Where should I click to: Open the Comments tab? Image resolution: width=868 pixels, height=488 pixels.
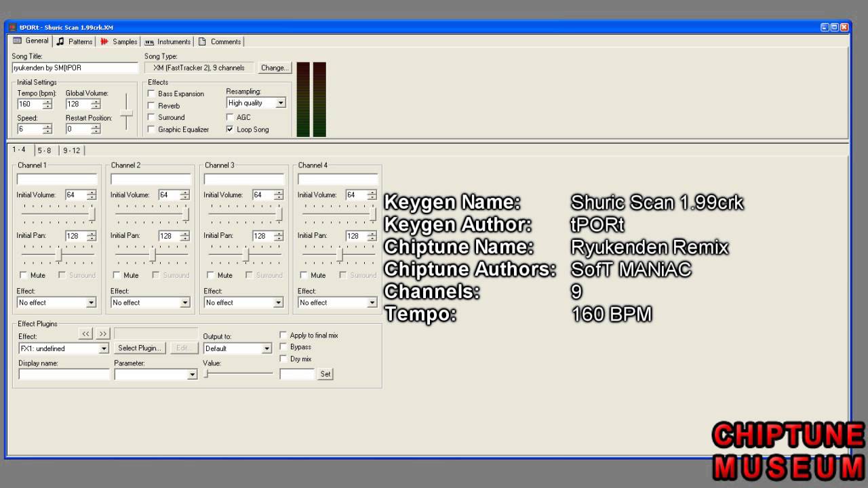click(x=220, y=41)
